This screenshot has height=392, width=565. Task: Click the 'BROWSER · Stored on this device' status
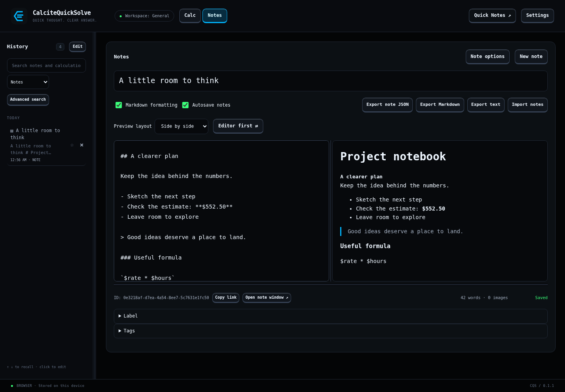tap(47, 386)
